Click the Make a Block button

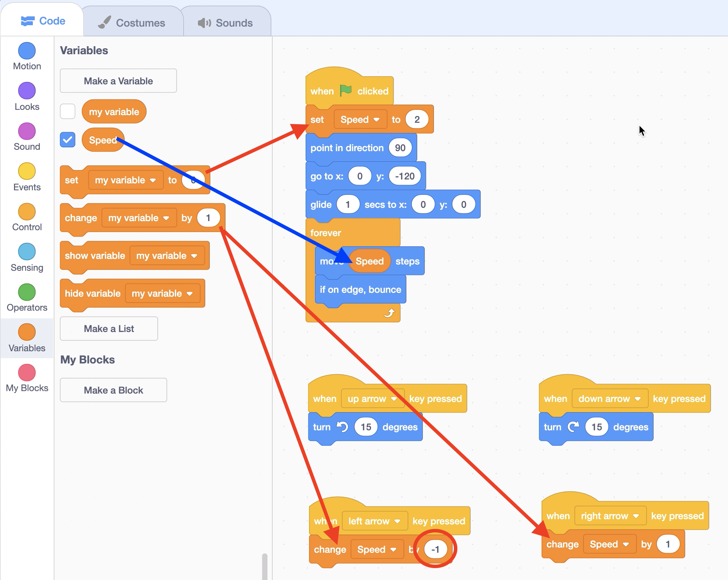[x=113, y=390]
